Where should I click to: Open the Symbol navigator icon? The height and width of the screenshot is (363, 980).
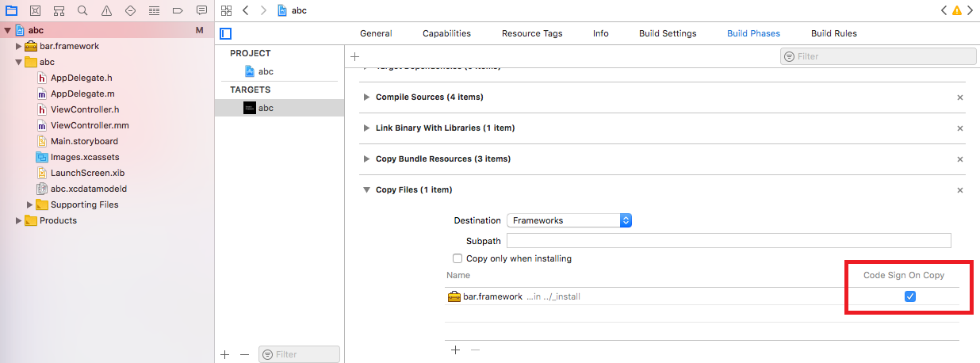pyautogui.click(x=59, y=10)
